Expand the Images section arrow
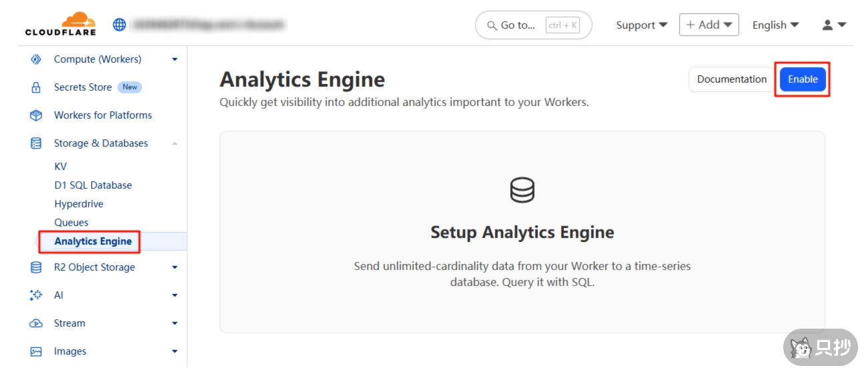 coord(175,351)
